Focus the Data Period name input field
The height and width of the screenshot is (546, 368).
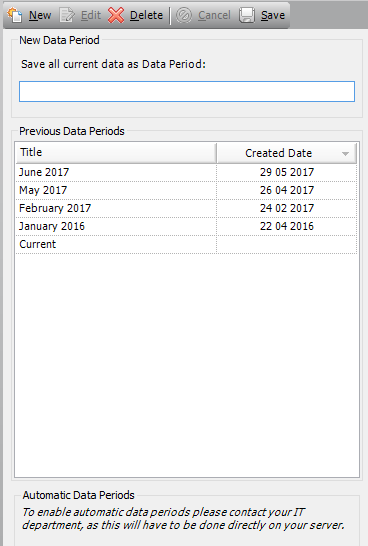click(x=187, y=92)
